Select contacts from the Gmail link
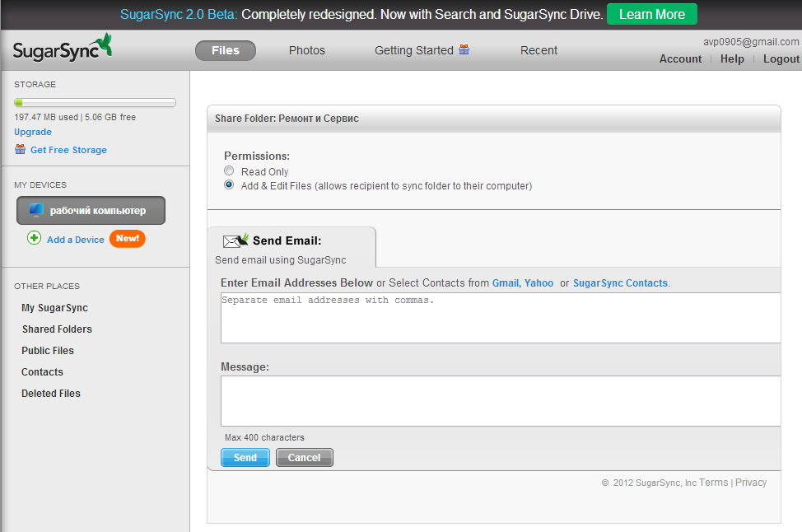This screenshot has height=532, width=802. click(x=506, y=282)
